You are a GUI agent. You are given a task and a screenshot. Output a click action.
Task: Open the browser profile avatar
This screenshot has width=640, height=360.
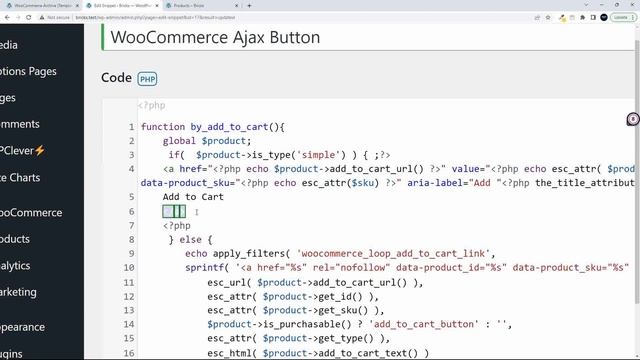(x=604, y=18)
